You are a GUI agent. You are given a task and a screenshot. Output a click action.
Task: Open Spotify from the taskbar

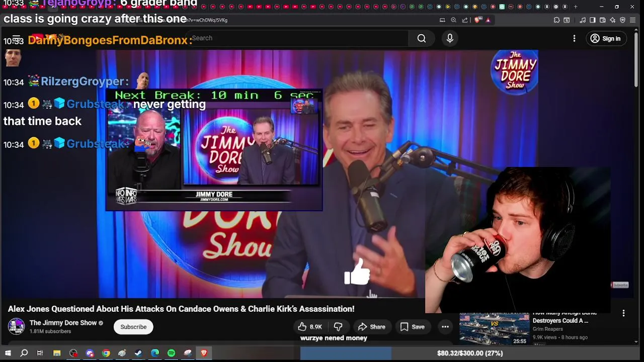coord(171,353)
